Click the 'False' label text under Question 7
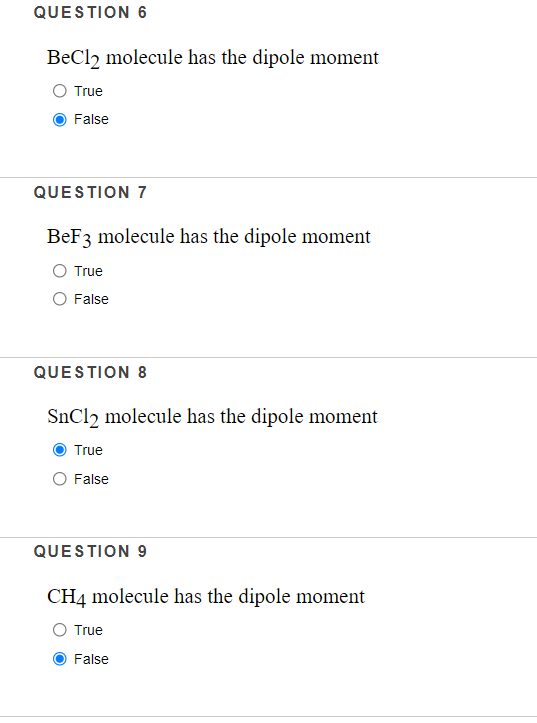 click(91, 299)
